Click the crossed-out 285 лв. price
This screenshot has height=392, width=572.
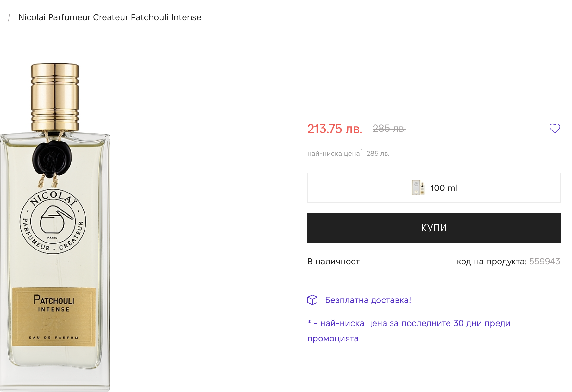click(x=389, y=129)
